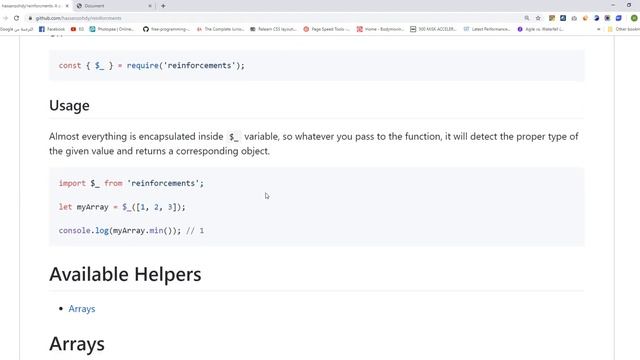The image size is (640, 360).
Task: Open the free-programming GitHub bookmark
Action: [166, 29]
